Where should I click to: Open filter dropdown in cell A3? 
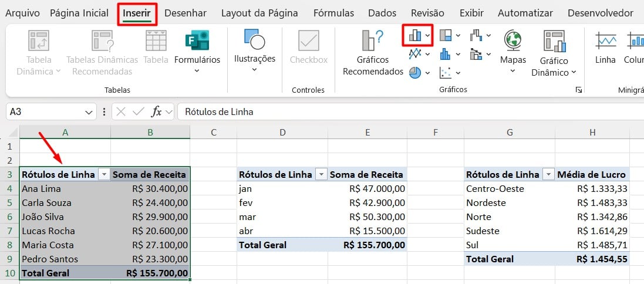[104, 174]
